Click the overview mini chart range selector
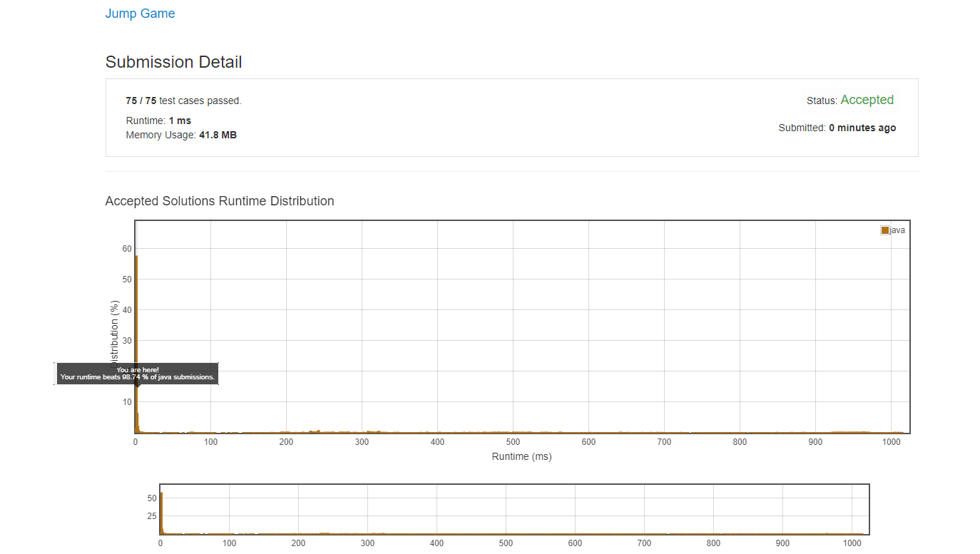 coord(514,509)
